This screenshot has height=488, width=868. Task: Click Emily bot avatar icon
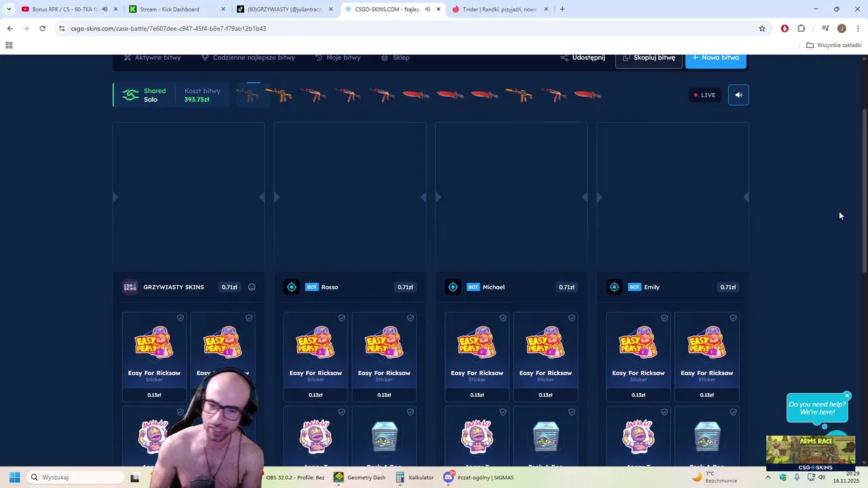(x=614, y=287)
